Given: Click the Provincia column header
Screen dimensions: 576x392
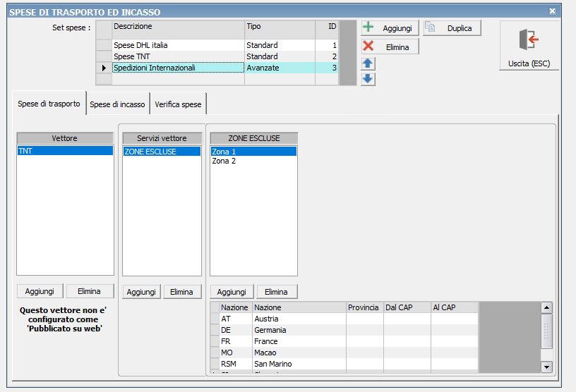Looking at the screenshot, I should 365,307.
